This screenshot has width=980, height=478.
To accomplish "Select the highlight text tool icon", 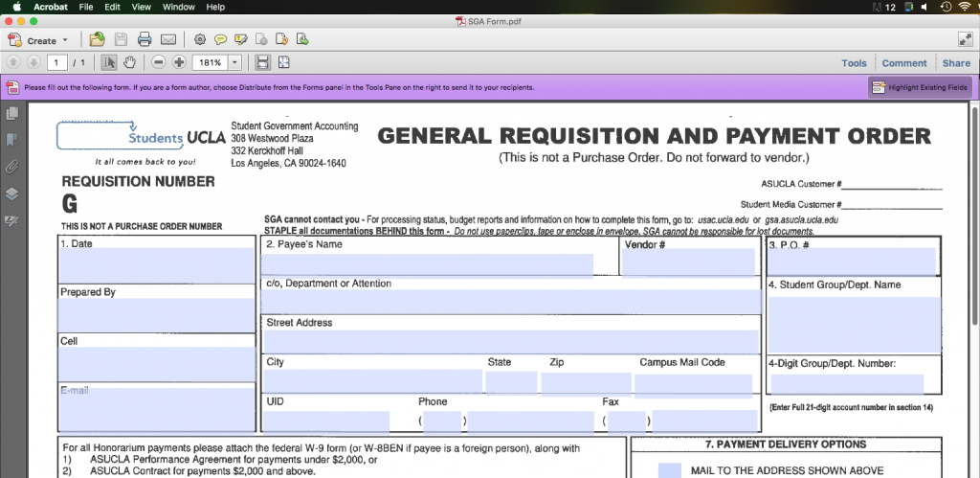I will 240,40.
